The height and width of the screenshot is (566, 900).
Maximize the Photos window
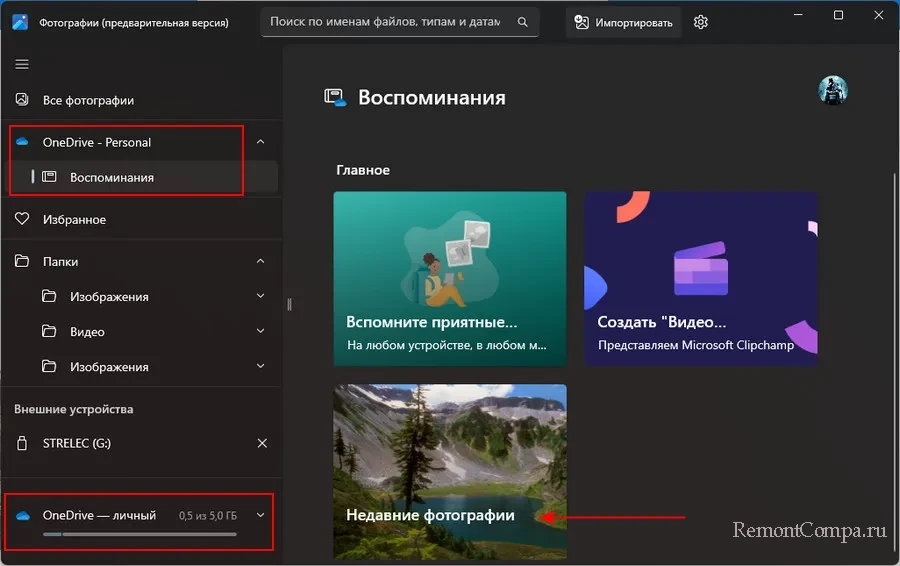[838, 15]
